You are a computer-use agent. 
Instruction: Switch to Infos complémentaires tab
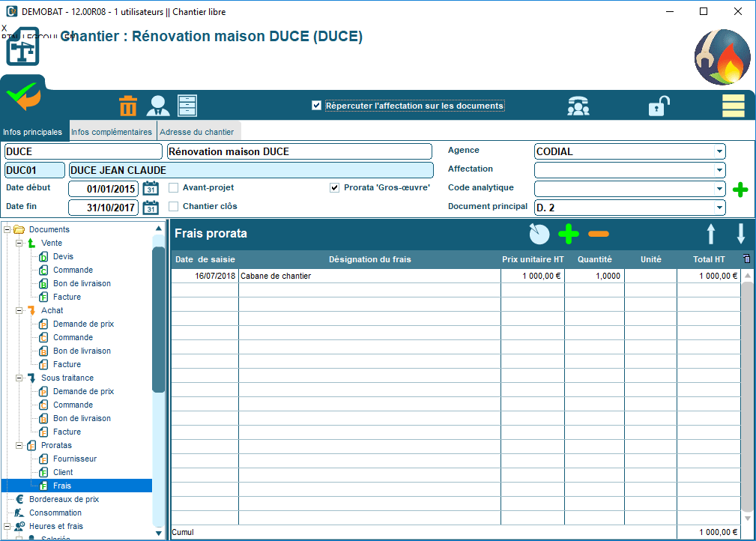tap(111, 132)
